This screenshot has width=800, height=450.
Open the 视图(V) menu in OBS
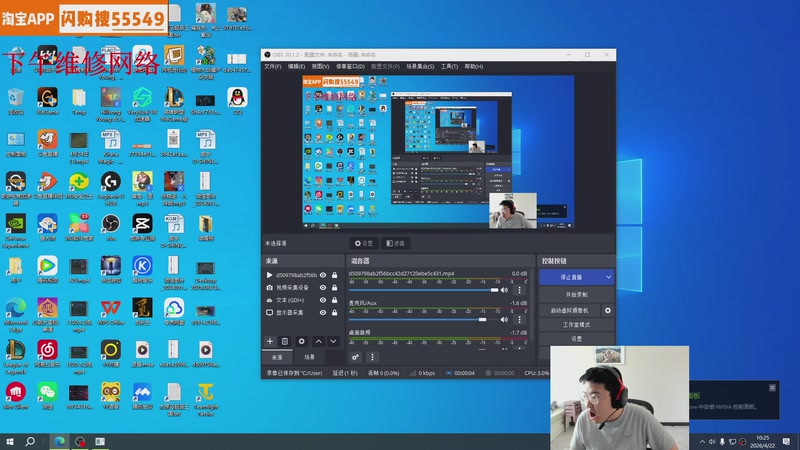(320, 66)
